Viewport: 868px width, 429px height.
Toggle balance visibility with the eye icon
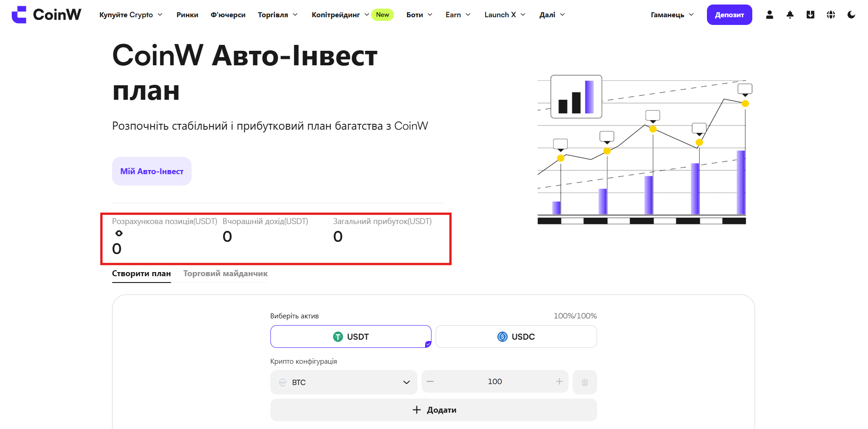click(x=119, y=233)
